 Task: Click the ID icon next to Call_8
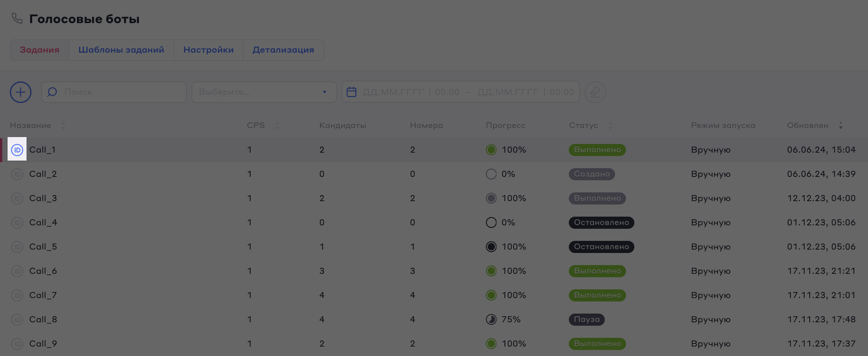[x=17, y=320]
